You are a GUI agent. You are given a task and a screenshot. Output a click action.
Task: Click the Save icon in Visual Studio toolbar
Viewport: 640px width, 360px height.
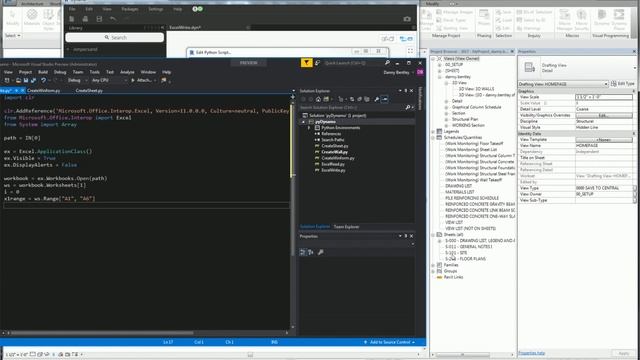click(26, 81)
